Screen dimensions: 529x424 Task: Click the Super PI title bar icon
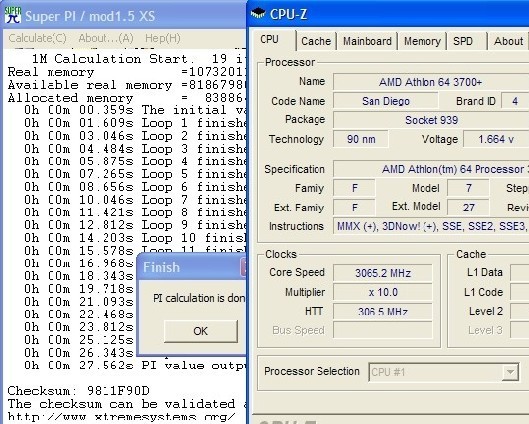[x=13, y=16]
